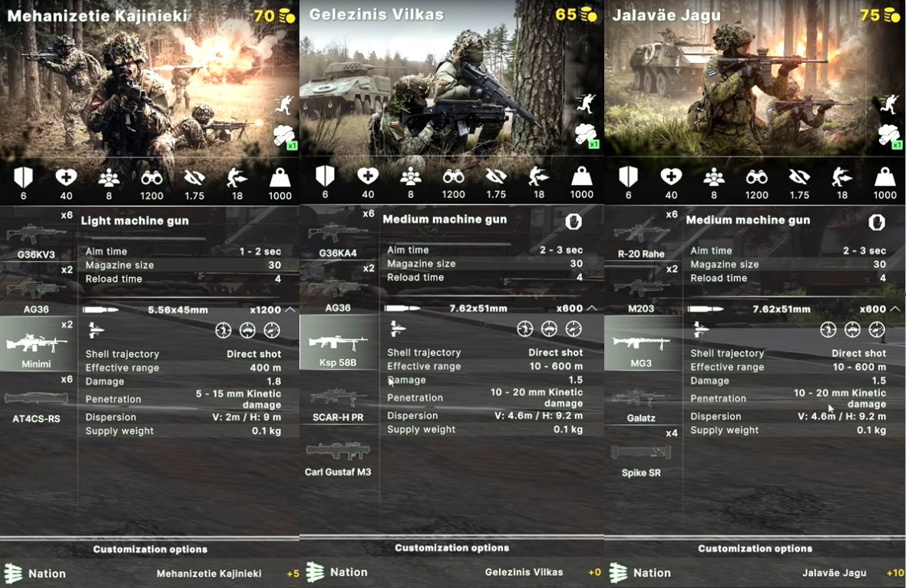Click 5 - 15 mm Kinetic damage penetration value
The width and height of the screenshot is (906, 588).
tap(239, 399)
